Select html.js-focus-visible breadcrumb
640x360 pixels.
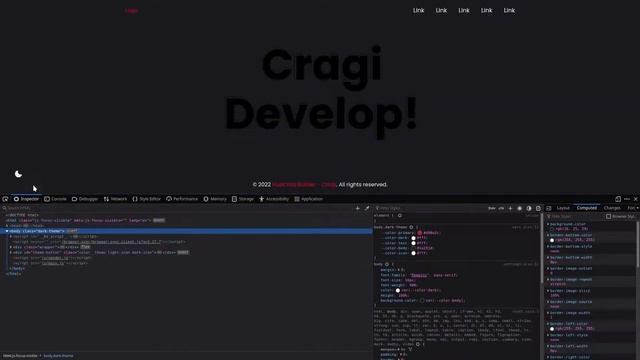tap(20, 356)
